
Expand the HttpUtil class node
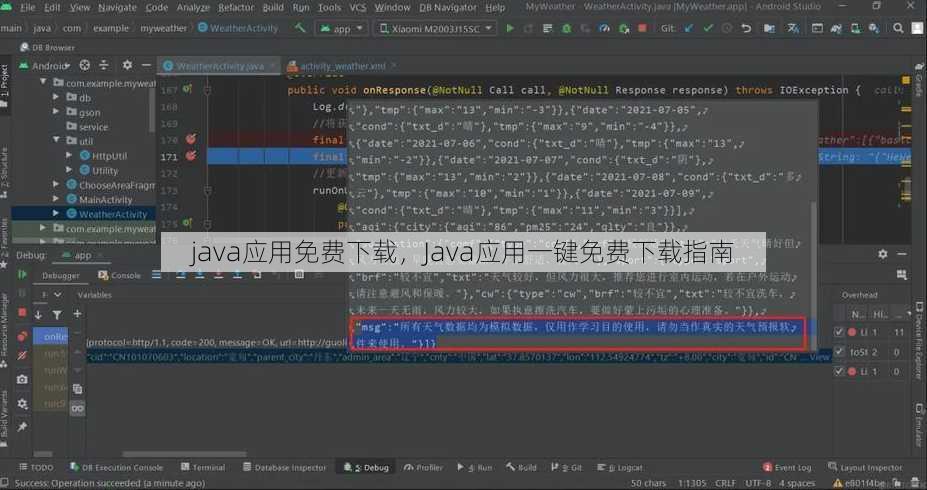pos(69,155)
